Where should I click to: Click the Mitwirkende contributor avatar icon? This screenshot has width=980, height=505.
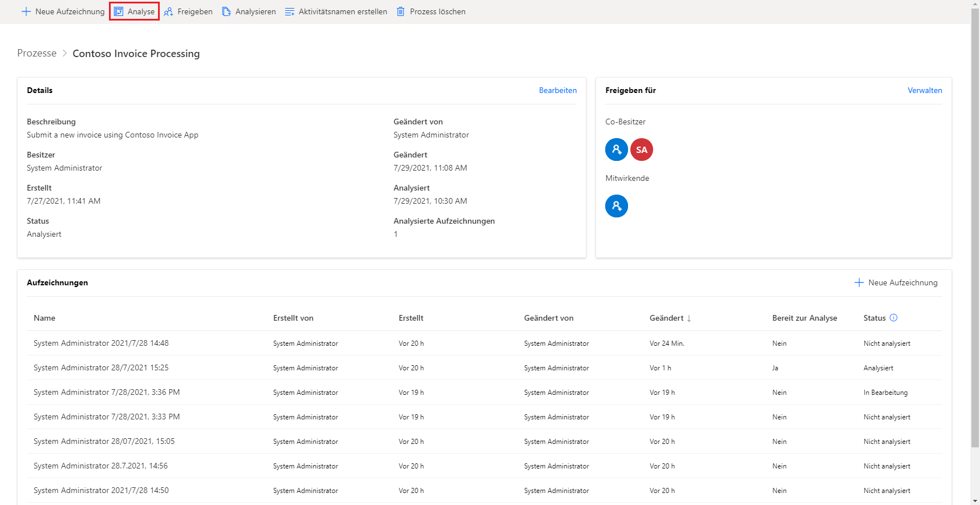point(617,206)
